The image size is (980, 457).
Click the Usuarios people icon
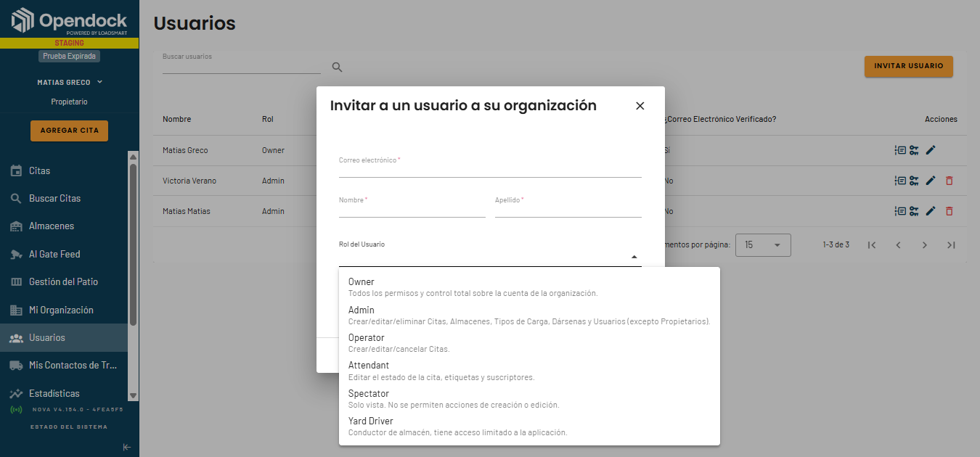click(x=16, y=338)
